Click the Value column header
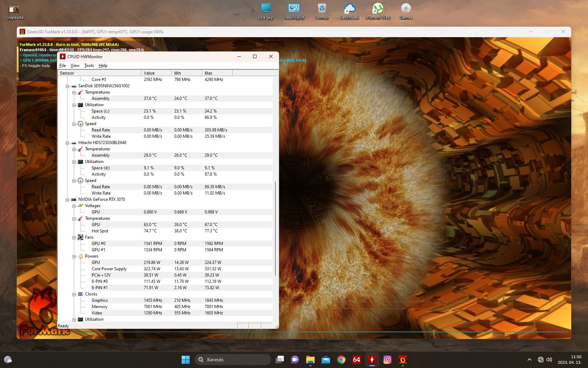Viewport: 588px width, 368px height. (x=156, y=73)
